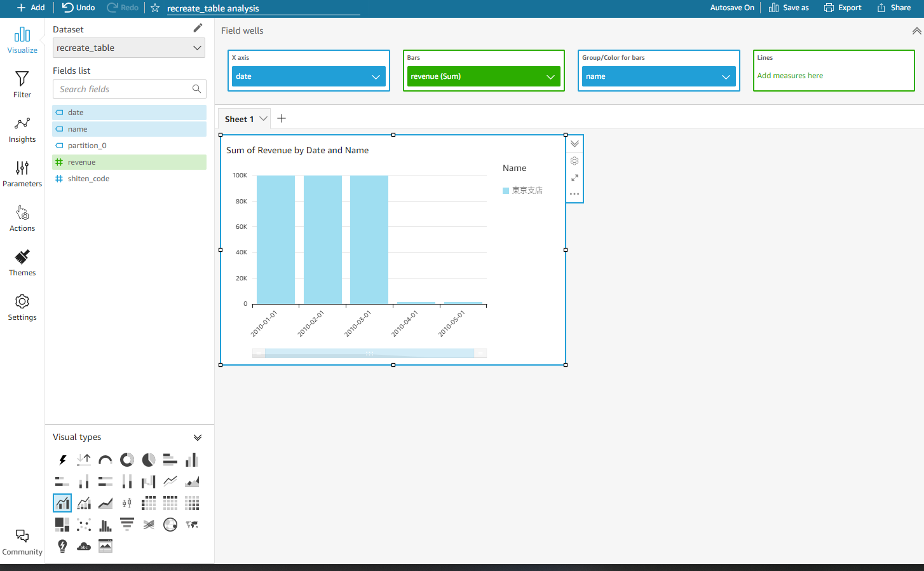Open the Actions pane
Viewport: 924px width, 571px height.
pyautogui.click(x=22, y=218)
